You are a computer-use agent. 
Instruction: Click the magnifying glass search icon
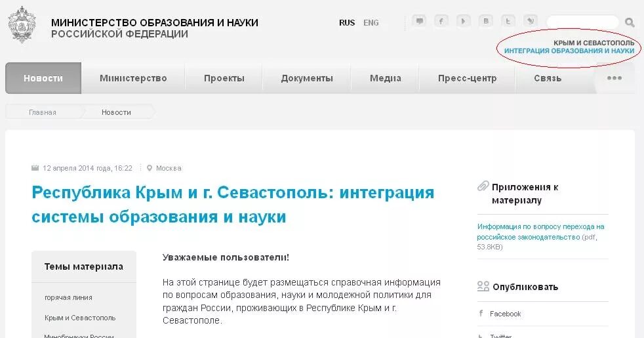(630, 22)
